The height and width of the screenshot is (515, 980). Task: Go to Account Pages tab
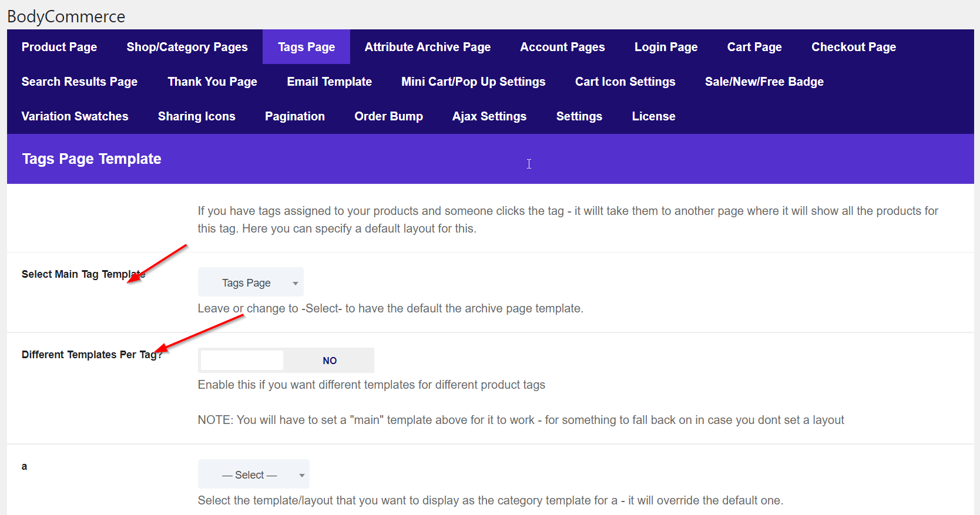tap(562, 47)
